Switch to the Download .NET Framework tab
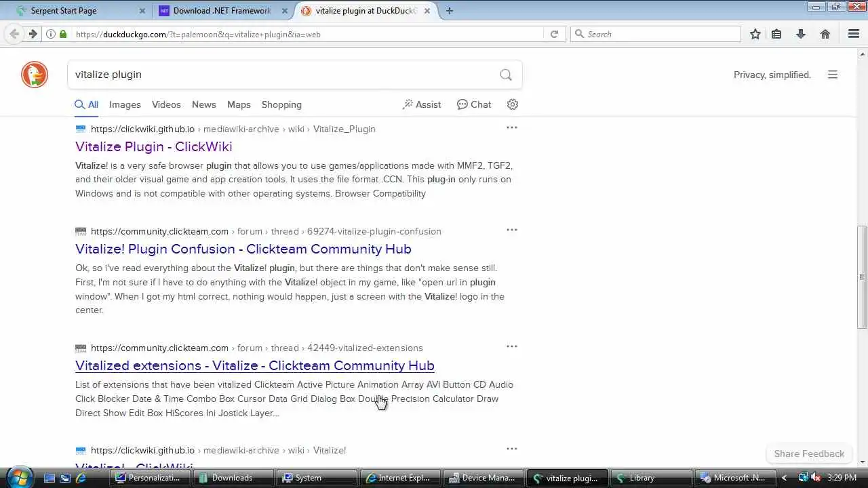868x488 pixels. (x=222, y=11)
